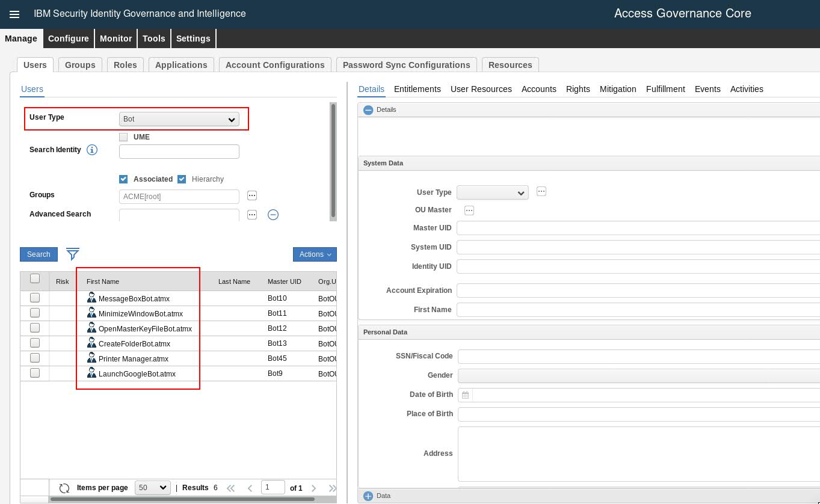Click the page number input box
The image size is (820, 504).
coord(273,487)
